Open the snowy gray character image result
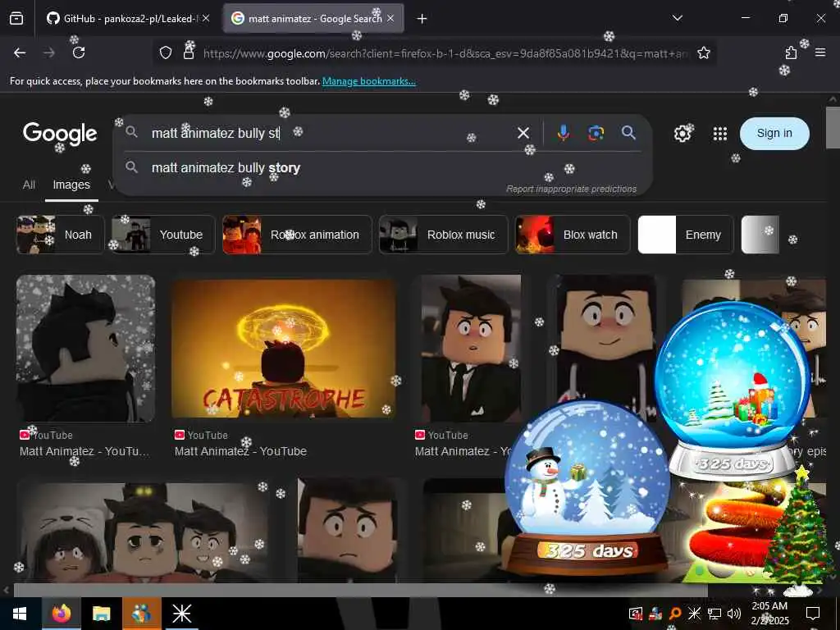 click(x=85, y=349)
